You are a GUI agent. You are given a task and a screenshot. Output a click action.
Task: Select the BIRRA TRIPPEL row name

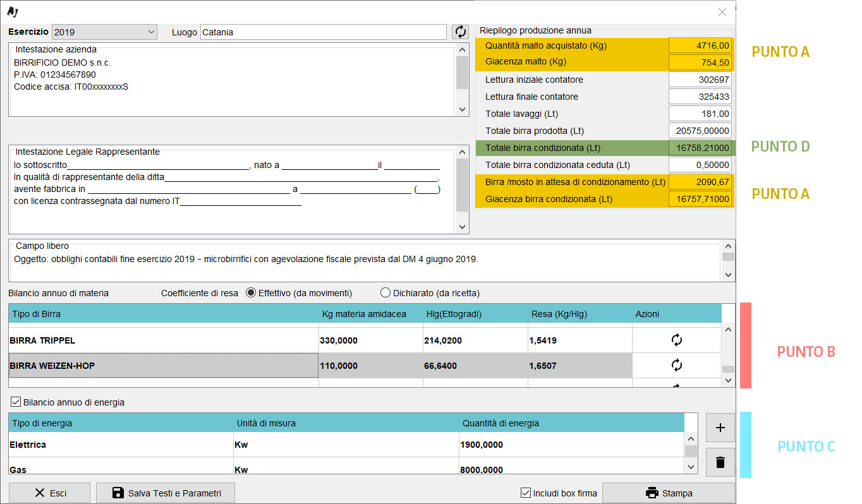[x=164, y=340]
